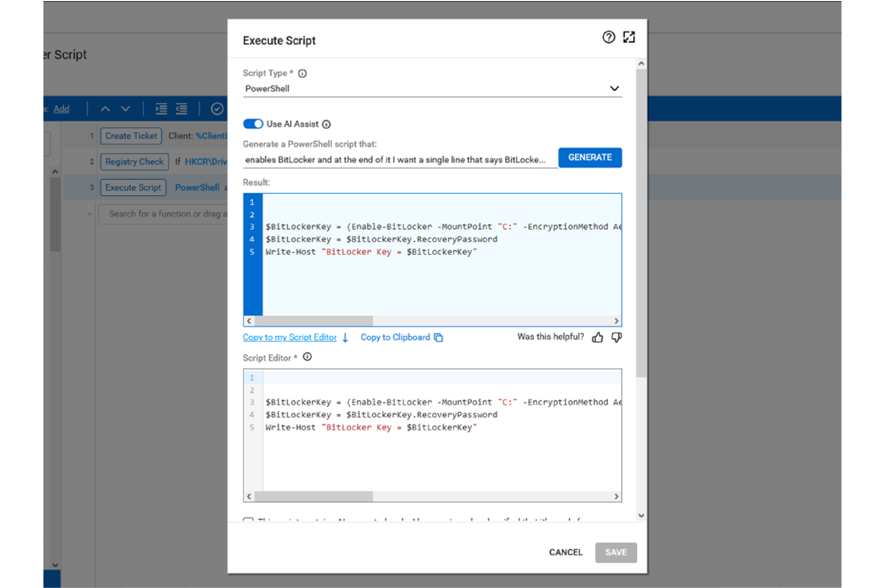Viewport: 882px width, 588px height.
Task: Click Copy to my Script Editor link
Action: [290, 337]
